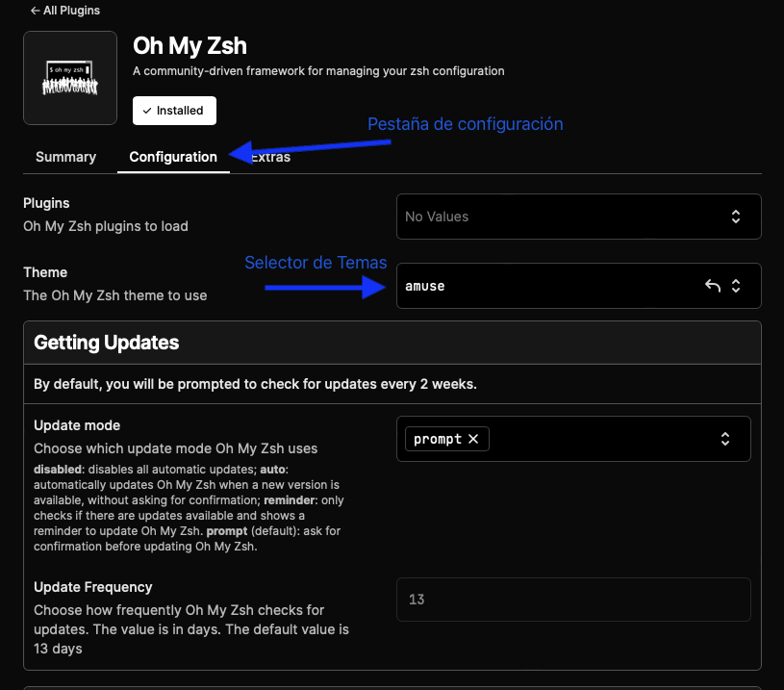Click 'The Oh My Zsh theme to use' text
Viewport: 784px width, 690px height.
tap(115, 295)
